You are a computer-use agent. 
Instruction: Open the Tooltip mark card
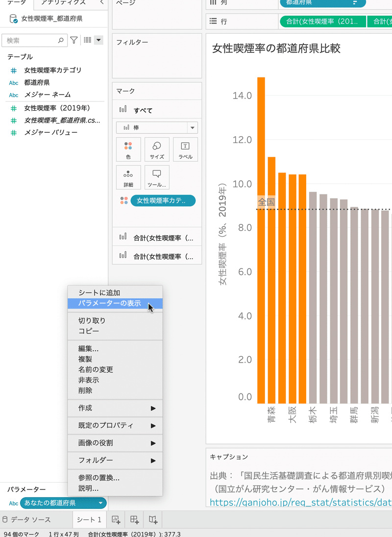(157, 177)
